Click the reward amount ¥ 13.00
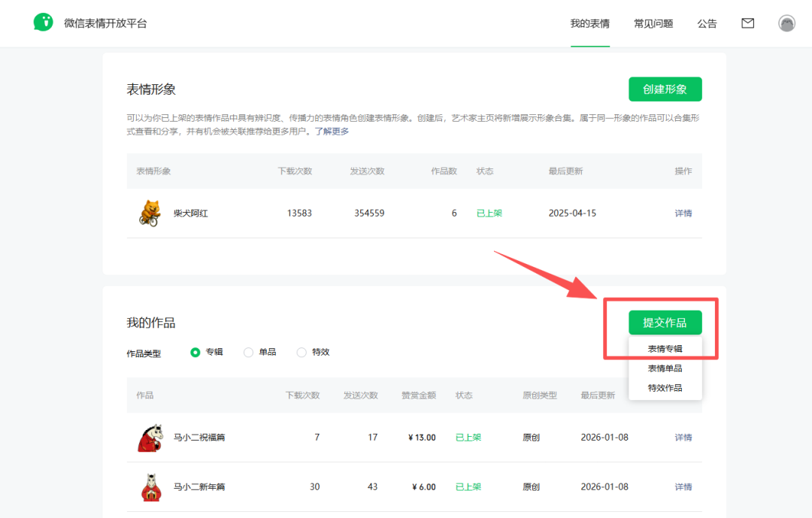Image resolution: width=812 pixels, height=518 pixels. point(422,438)
